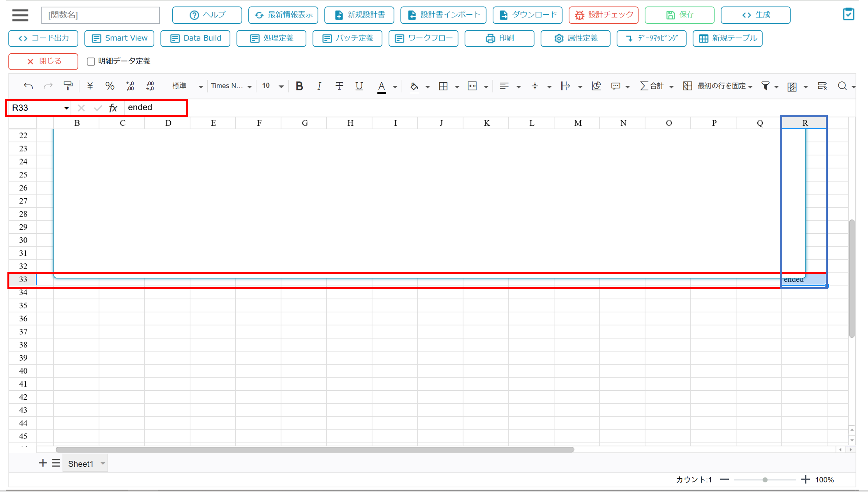This screenshot has width=868, height=492.
Task: Apply percent number format
Action: tap(110, 86)
